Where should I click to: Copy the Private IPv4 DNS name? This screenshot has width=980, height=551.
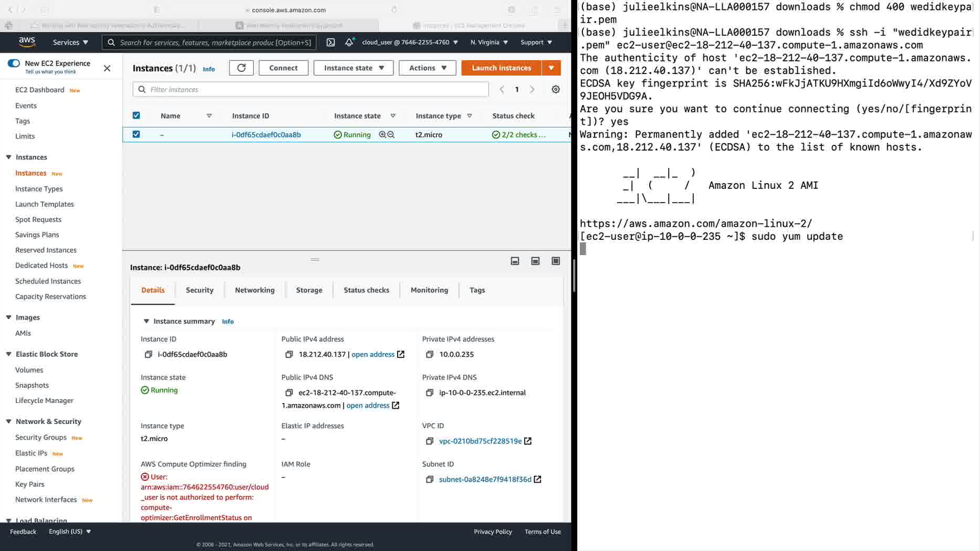430,393
